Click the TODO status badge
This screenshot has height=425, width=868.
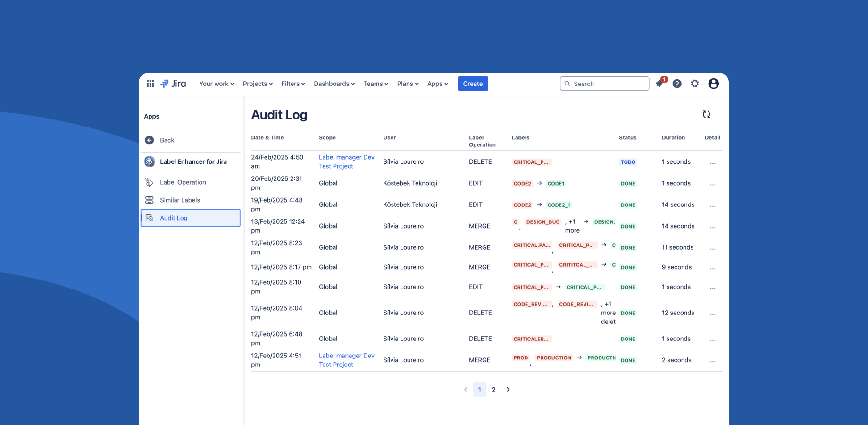coord(628,162)
